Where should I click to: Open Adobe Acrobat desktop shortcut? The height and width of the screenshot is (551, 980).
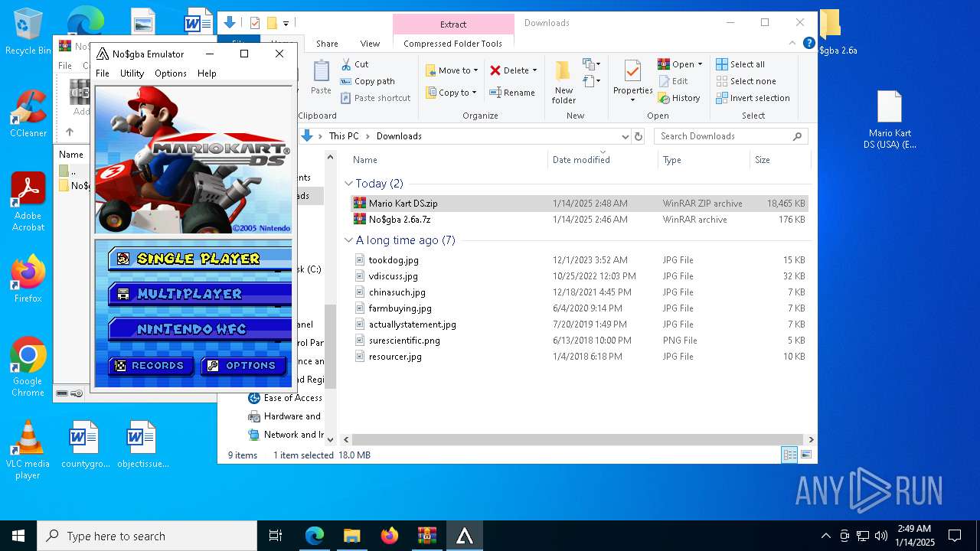[28, 201]
